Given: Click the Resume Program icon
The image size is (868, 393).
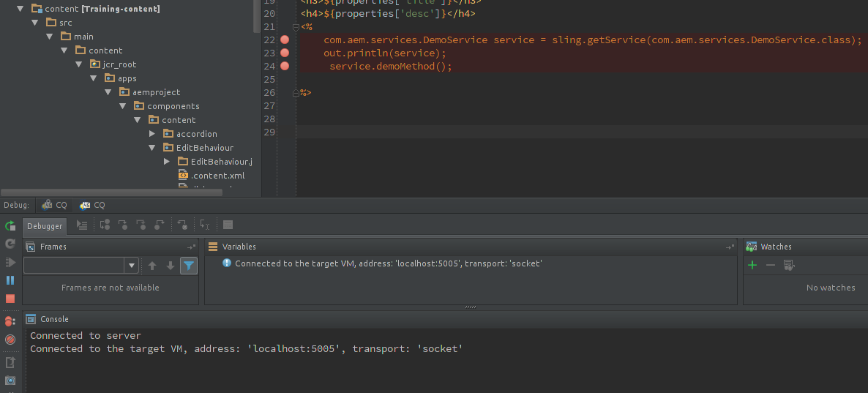Looking at the screenshot, I should [10, 263].
